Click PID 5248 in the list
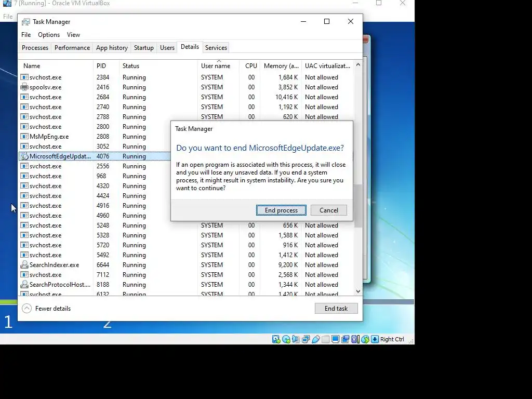Screen dimensions: 532x399 [x=103, y=225]
